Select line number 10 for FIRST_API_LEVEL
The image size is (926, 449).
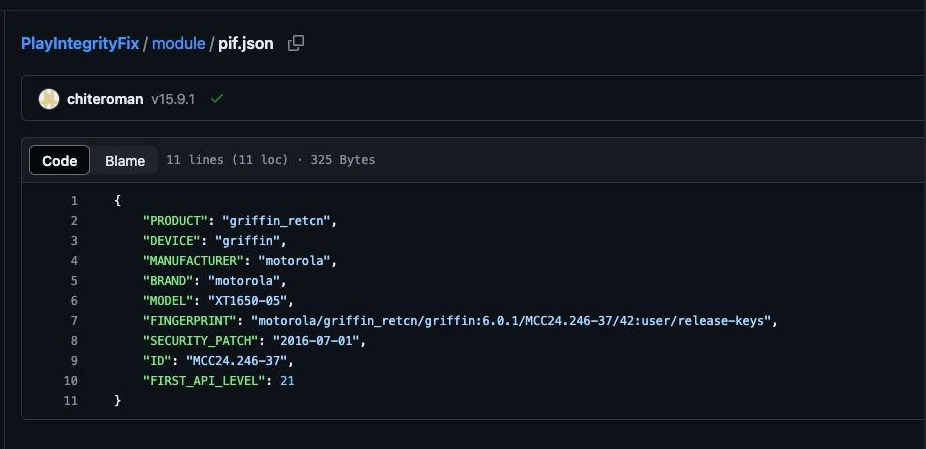pyautogui.click(x=70, y=381)
